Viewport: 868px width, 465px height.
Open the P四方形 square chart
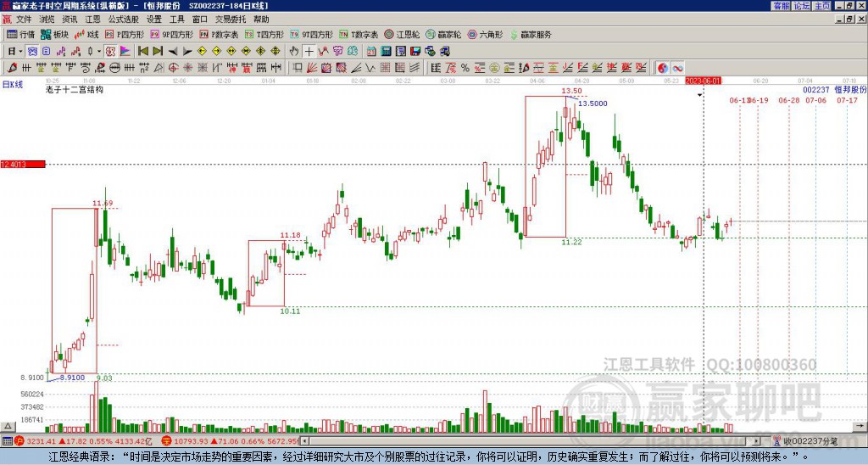125,34
